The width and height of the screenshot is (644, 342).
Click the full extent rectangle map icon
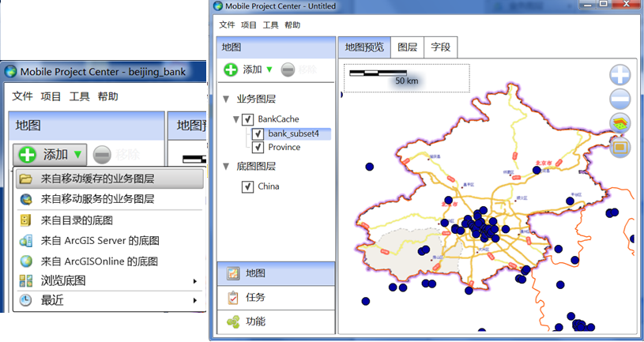coord(620,147)
